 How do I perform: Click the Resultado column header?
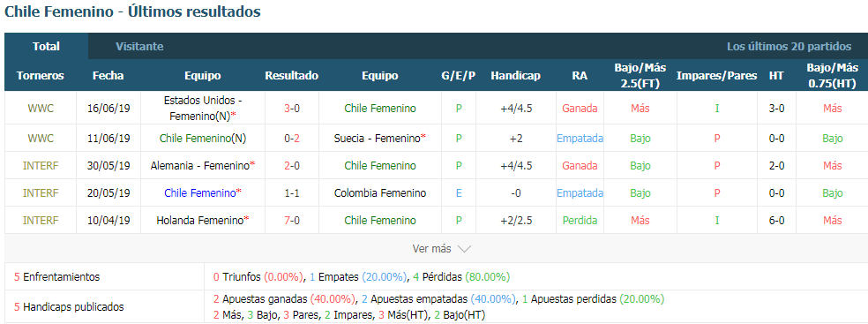(292, 75)
